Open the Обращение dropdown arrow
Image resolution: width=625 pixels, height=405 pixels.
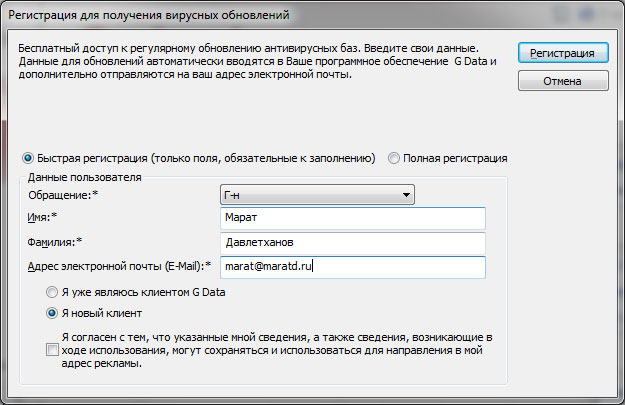406,195
